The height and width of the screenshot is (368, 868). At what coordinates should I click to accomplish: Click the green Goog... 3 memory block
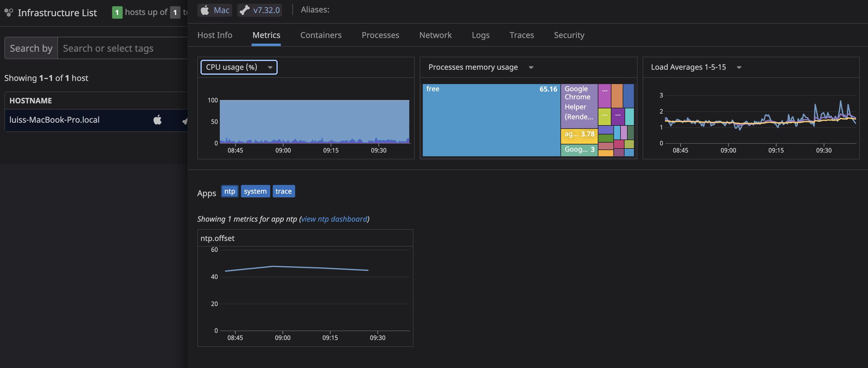coord(579,150)
